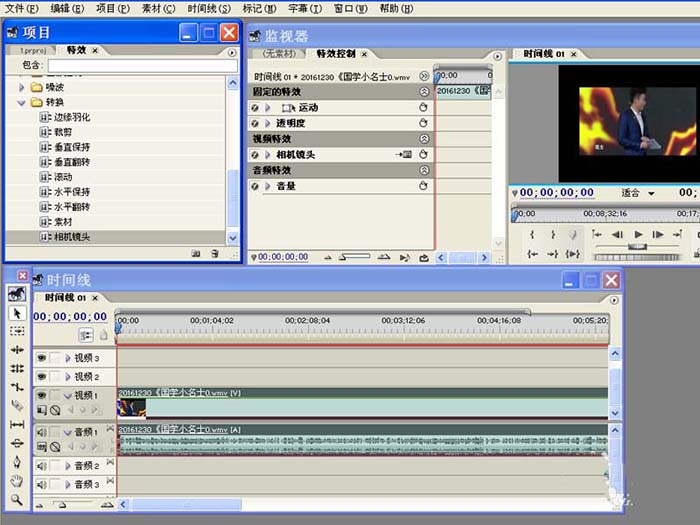Select the Rolling Edit tool
This screenshot has height=525, width=700.
17,368
